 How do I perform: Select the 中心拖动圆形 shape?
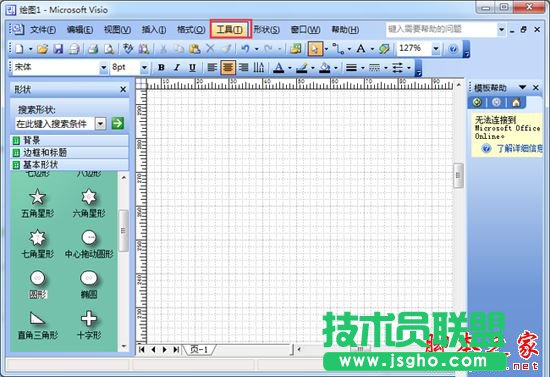coord(89,244)
